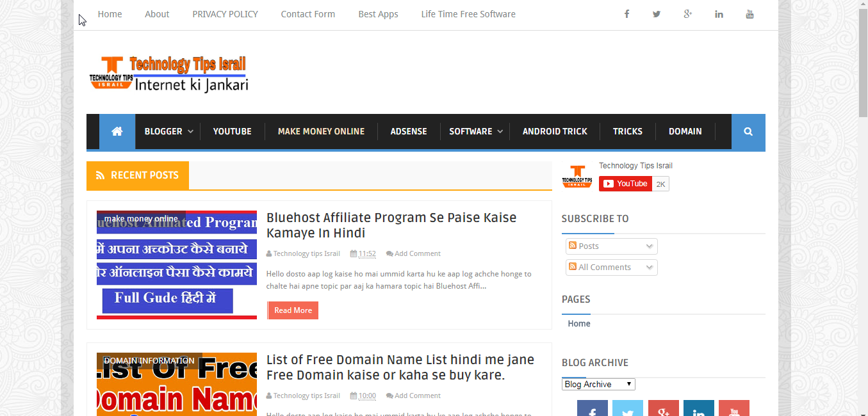Expand the SOFTWARE menu dropdown
Image resolution: width=868 pixels, height=416 pixels.
475,131
